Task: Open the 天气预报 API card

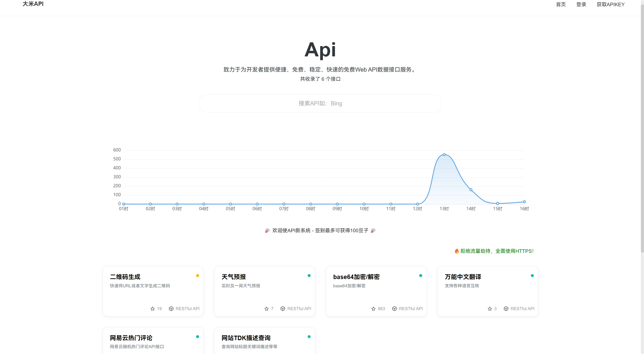Action: click(x=265, y=291)
